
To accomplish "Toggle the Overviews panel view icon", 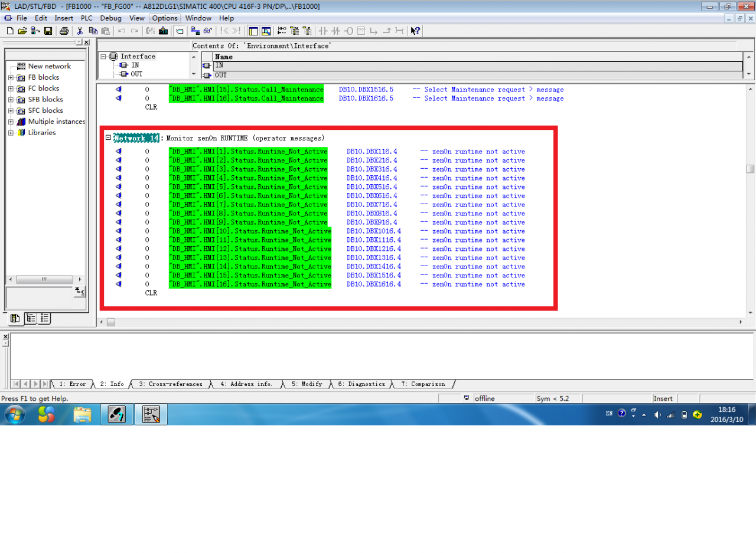I will pos(253,31).
